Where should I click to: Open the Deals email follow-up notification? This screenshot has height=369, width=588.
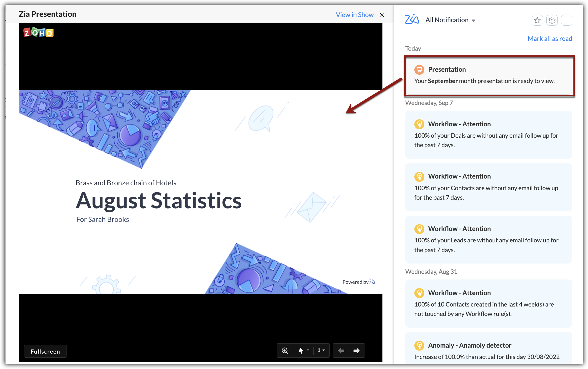click(x=488, y=135)
